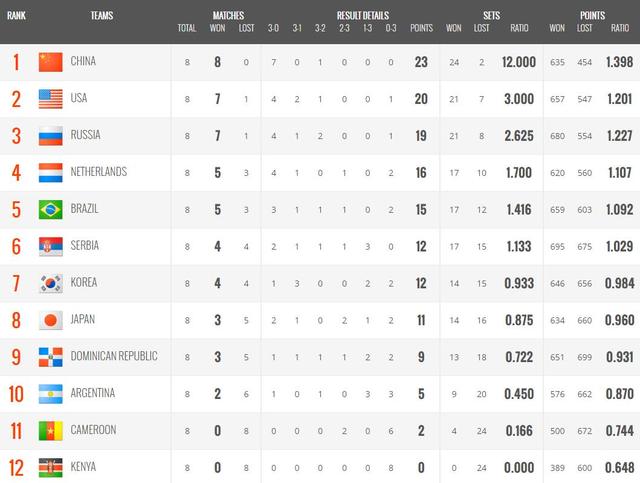Click the TEAMS column header
Image resolution: width=640 pixels, height=483 pixels.
101,16
